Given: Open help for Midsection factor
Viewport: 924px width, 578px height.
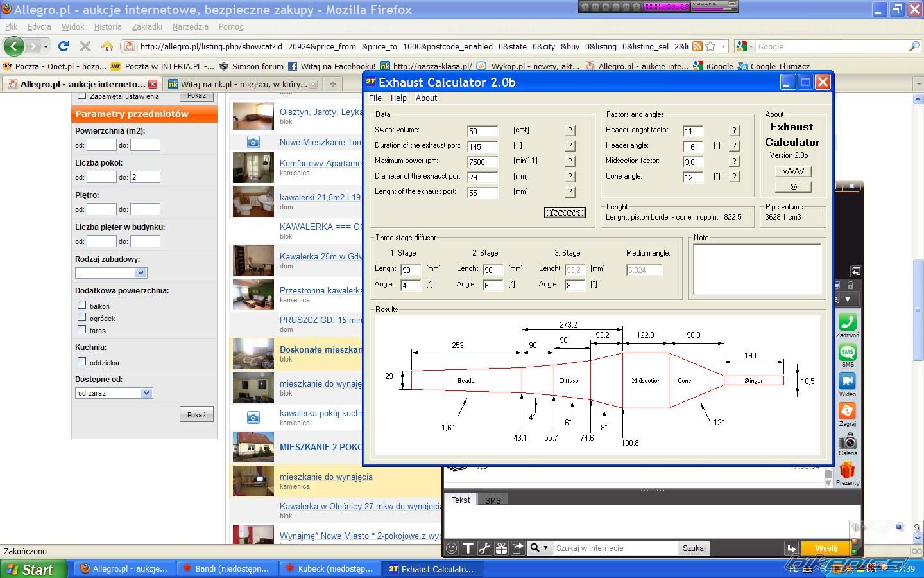Looking at the screenshot, I should click(735, 161).
